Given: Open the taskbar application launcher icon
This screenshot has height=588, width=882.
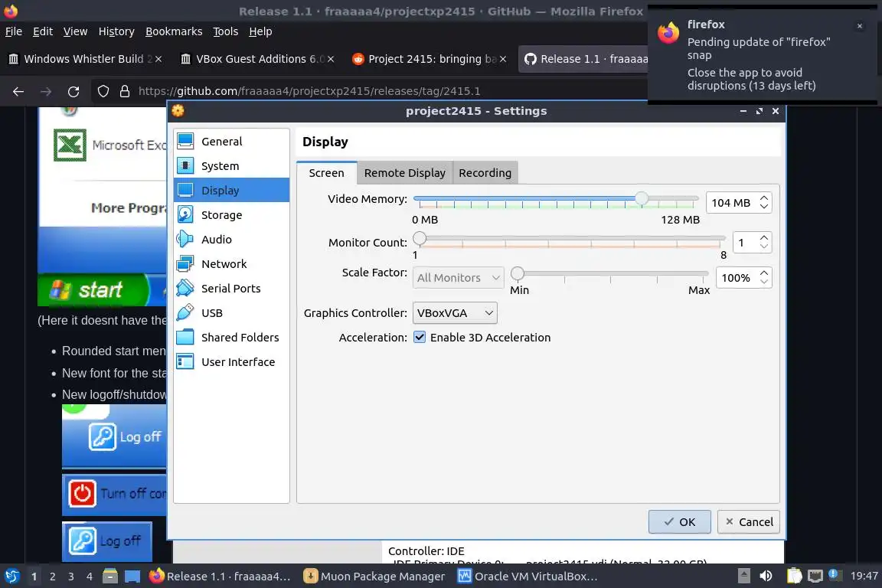Looking at the screenshot, I should 11,577.
